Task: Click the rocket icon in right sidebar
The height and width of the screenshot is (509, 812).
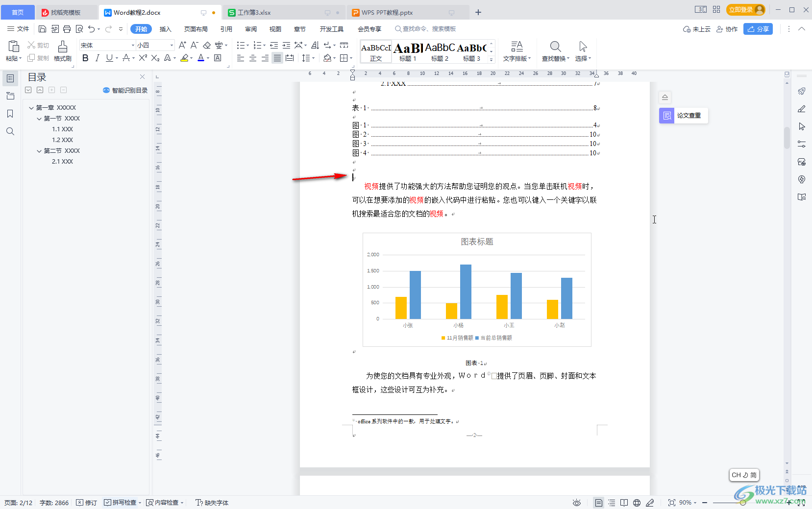Action: pos(802,91)
